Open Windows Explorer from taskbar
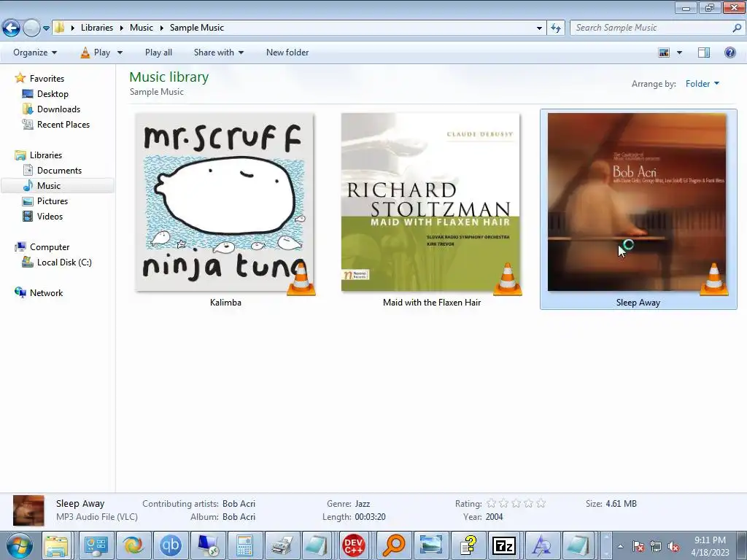This screenshot has width=747, height=560. 56,545
